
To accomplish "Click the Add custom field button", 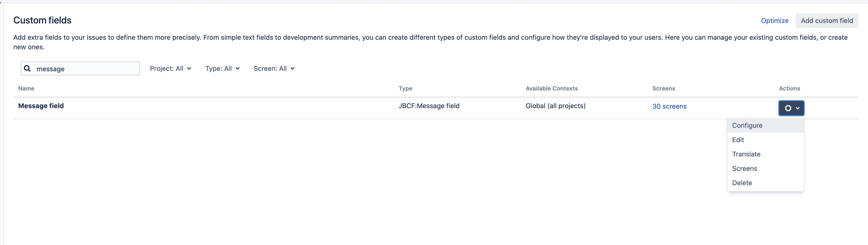I will pyautogui.click(x=827, y=21).
